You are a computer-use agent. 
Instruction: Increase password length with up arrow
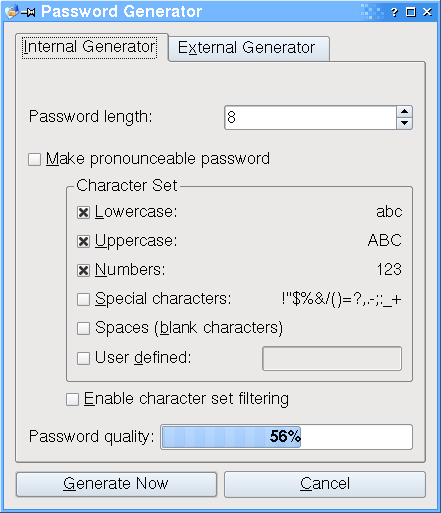tap(405, 112)
